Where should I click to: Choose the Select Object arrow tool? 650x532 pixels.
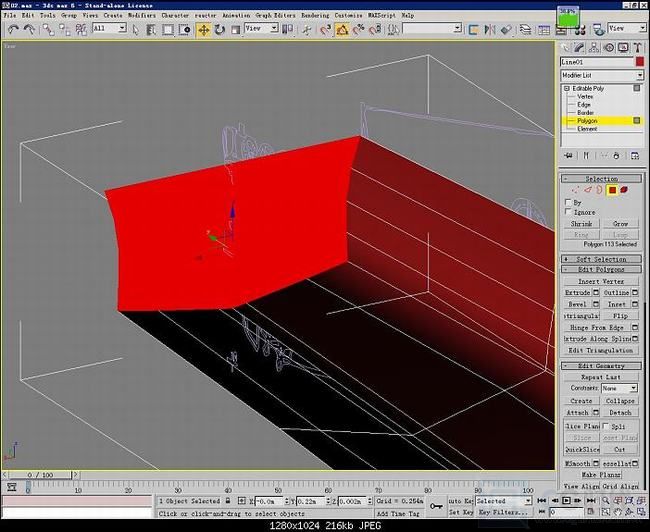tap(135, 29)
